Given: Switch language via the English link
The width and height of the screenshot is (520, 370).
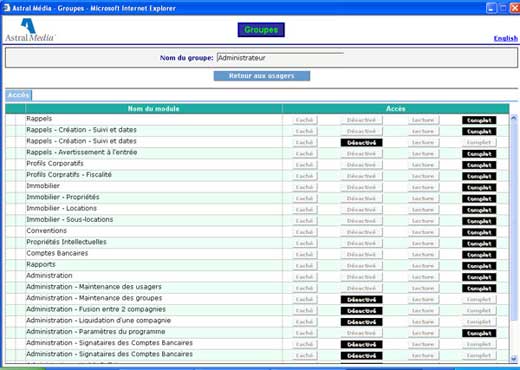Looking at the screenshot, I should click(506, 38).
